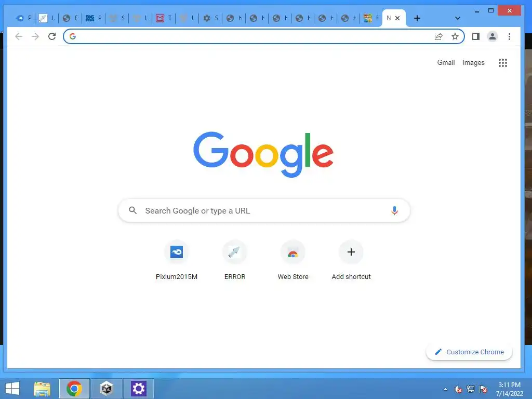Click the Chrome taskbar icon
This screenshot has height=399, width=532.
click(74, 389)
